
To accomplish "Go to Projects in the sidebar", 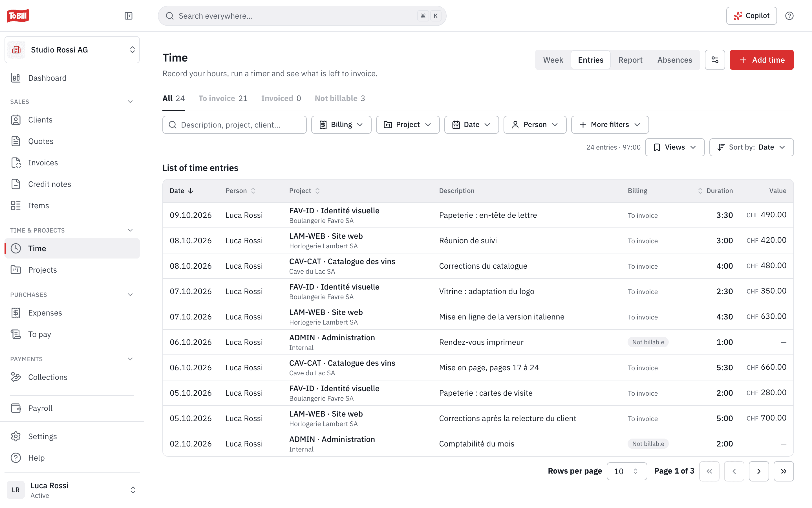I will tap(72, 270).
